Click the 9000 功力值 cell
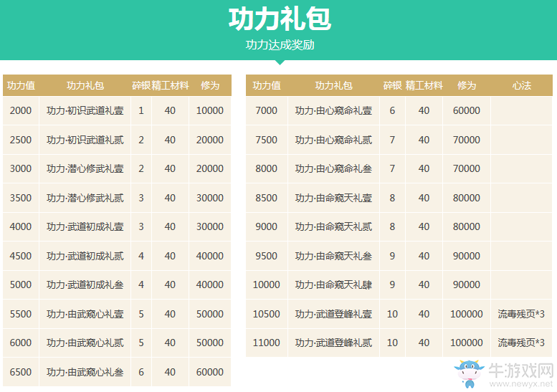The height and width of the screenshot is (392, 557). click(x=267, y=226)
